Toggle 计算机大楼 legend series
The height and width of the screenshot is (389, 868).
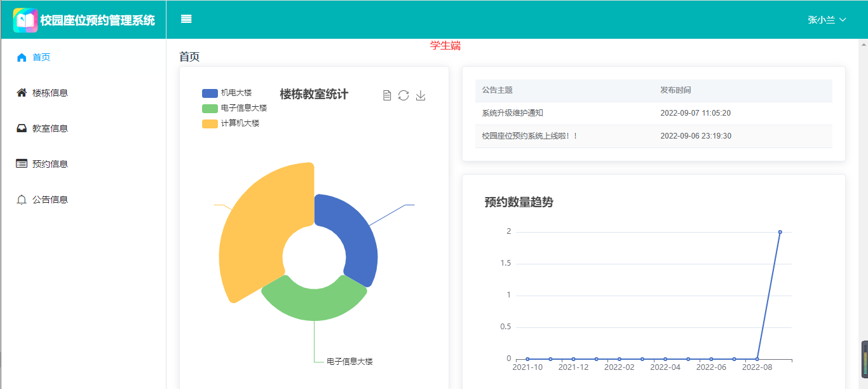point(230,123)
